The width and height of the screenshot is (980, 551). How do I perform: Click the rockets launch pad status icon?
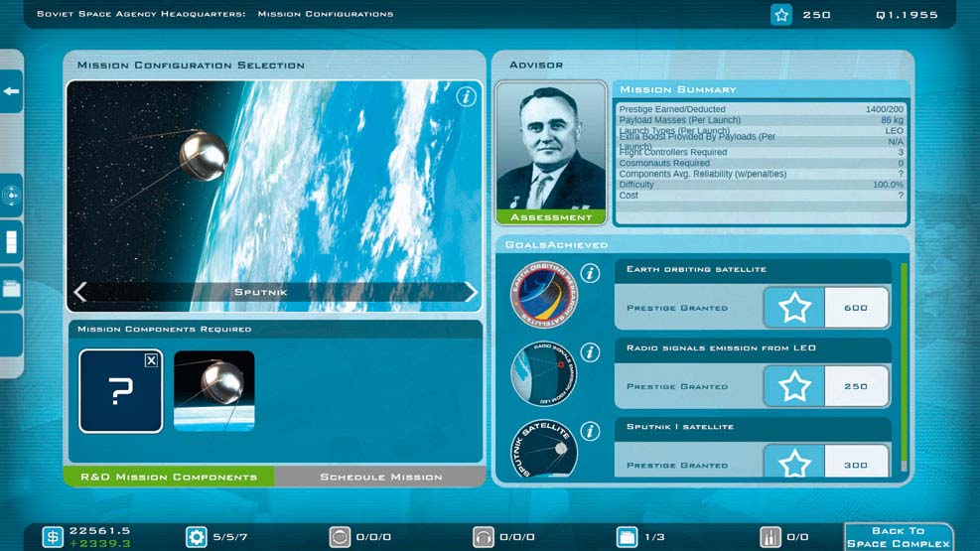pyautogui.click(x=770, y=537)
